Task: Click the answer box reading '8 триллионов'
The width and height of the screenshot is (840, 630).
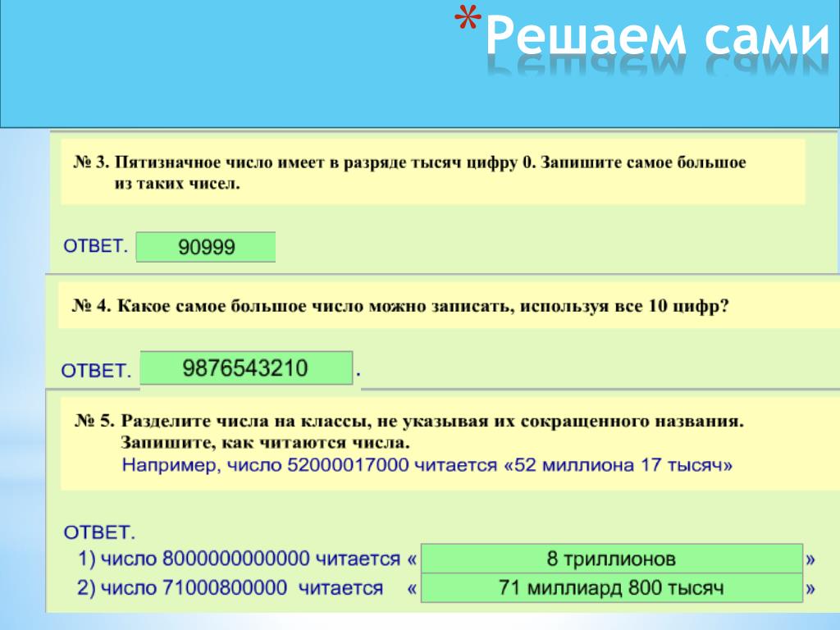Action: pos(612,559)
